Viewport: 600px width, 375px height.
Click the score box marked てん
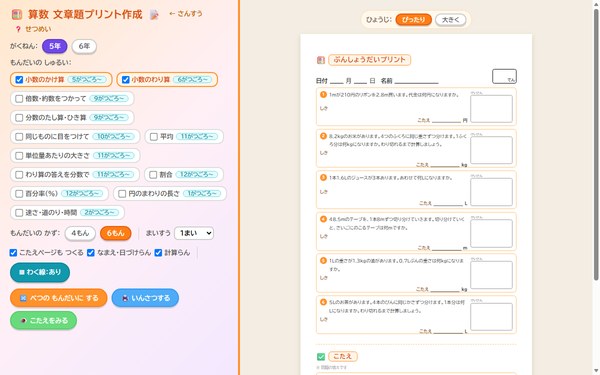[x=504, y=76]
